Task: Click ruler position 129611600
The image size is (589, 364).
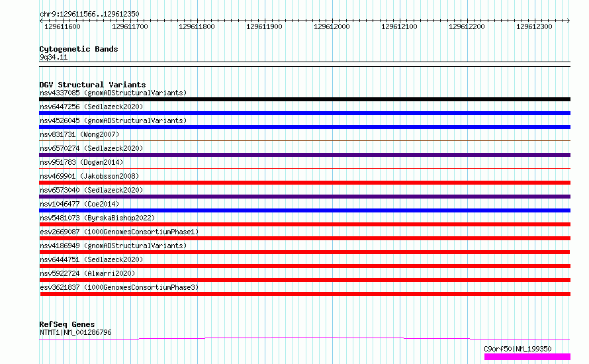Action: click(x=62, y=26)
